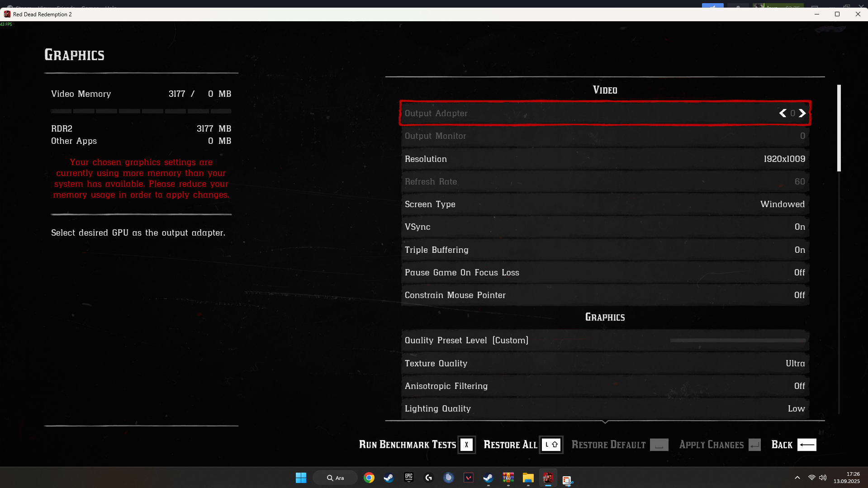Change the Lighting Quality setting
The image size is (868, 488).
tap(605, 408)
